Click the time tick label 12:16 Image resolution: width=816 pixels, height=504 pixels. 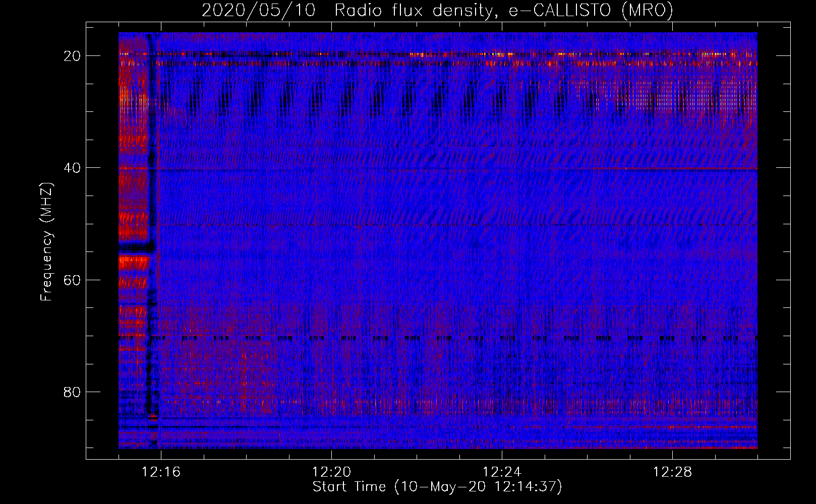pyautogui.click(x=161, y=472)
